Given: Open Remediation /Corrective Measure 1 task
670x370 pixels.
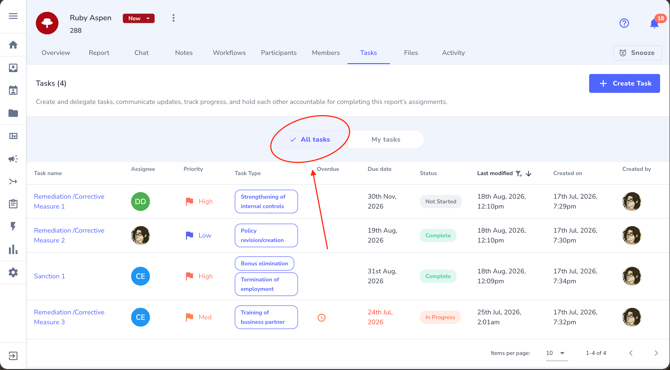Looking at the screenshot, I should tap(69, 201).
